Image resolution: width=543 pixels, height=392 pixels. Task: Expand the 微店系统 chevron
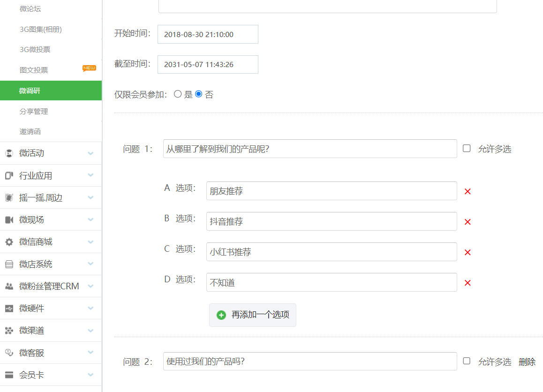click(x=90, y=264)
